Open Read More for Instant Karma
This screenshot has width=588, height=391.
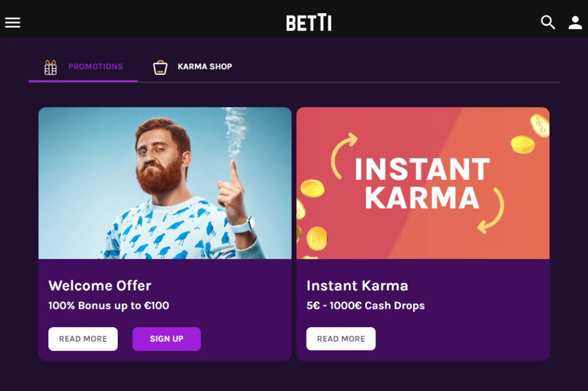(x=341, y=338)
